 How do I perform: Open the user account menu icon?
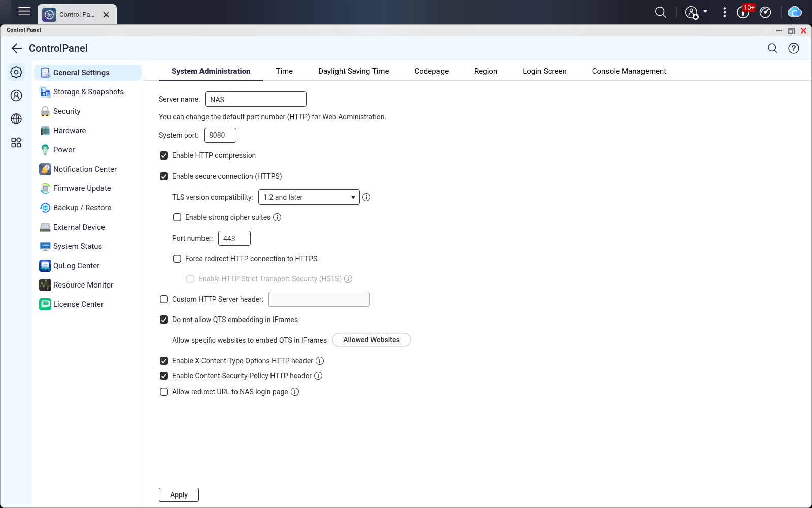[x=692, y=13]
